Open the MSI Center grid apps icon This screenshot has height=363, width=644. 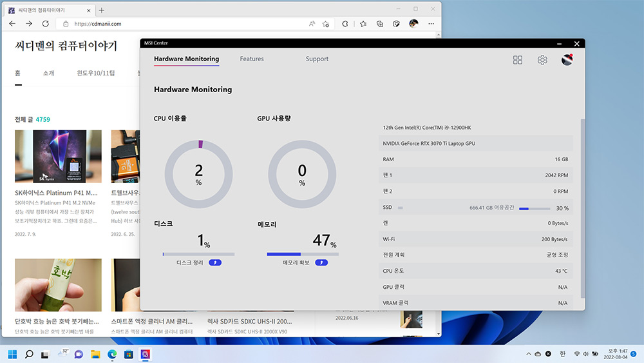pyautogui.click(x=518, y=60)
